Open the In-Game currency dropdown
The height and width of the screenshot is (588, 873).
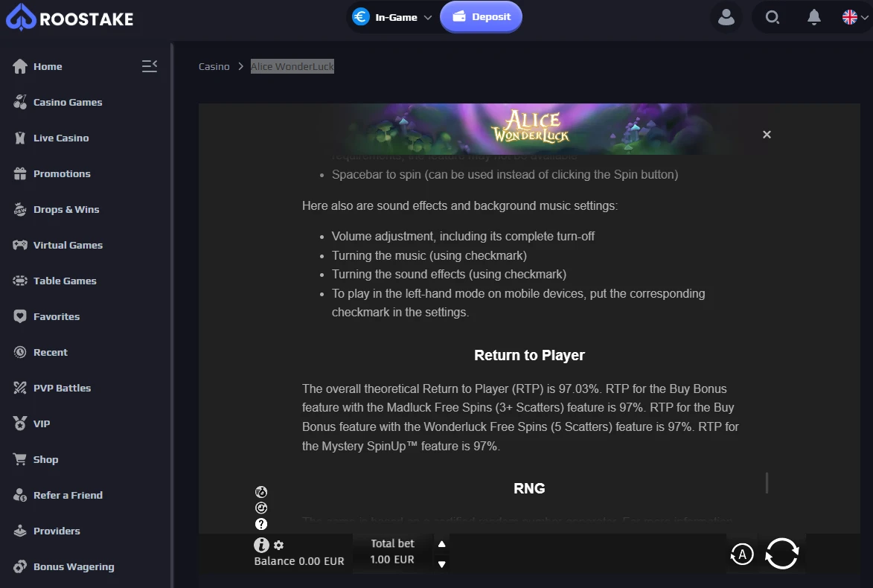click(392, 17)
